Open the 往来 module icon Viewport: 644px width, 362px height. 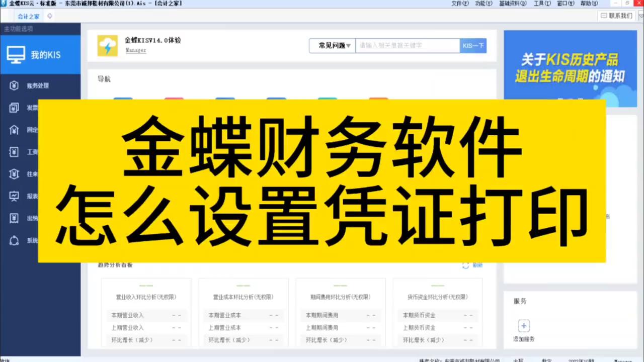point(14,174)
